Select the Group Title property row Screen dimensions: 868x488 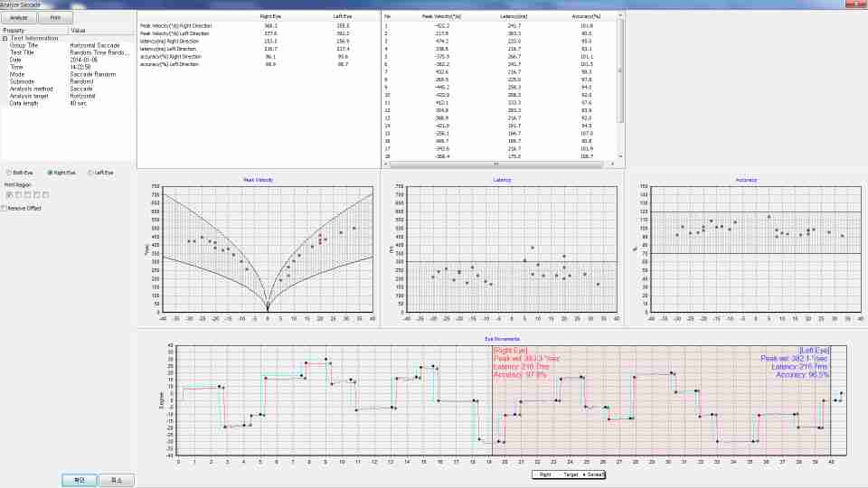[x=68, y=45]
